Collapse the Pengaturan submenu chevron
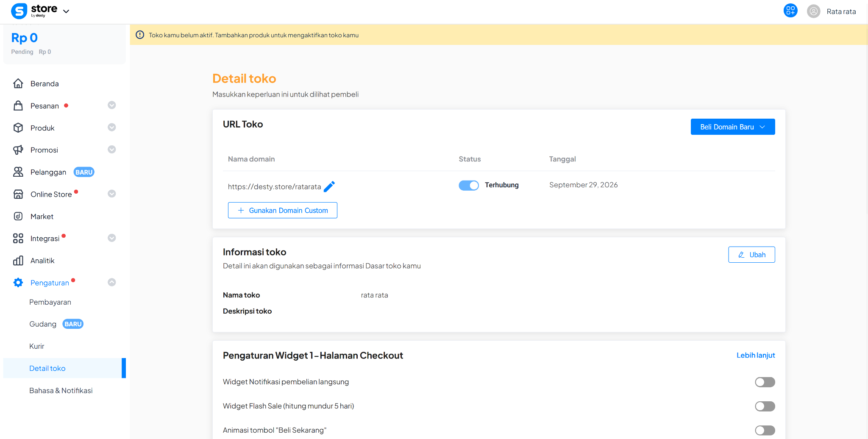Viewport: 868px width, 439px height. click(x=112, y=282)
